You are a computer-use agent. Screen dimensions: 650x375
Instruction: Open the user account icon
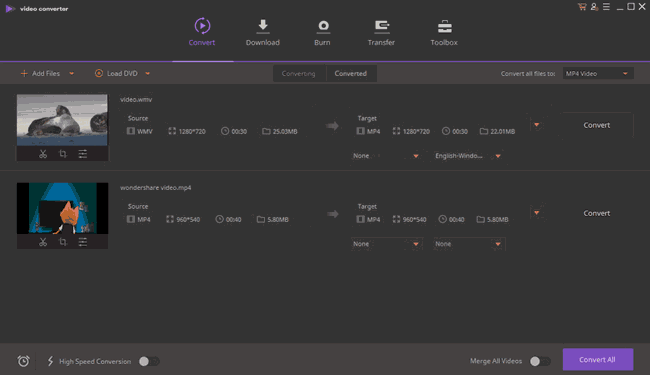point(594,7)
